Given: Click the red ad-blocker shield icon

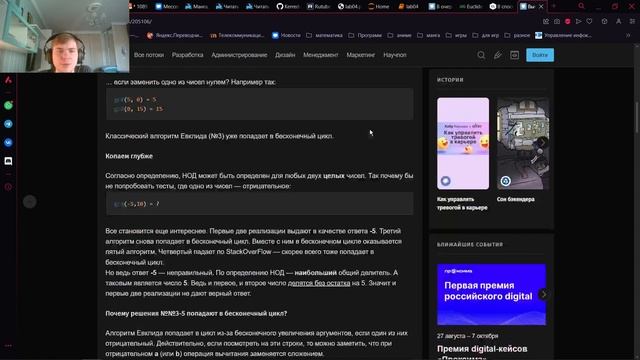Looking at the screenshot, I should tap(567, 21).
